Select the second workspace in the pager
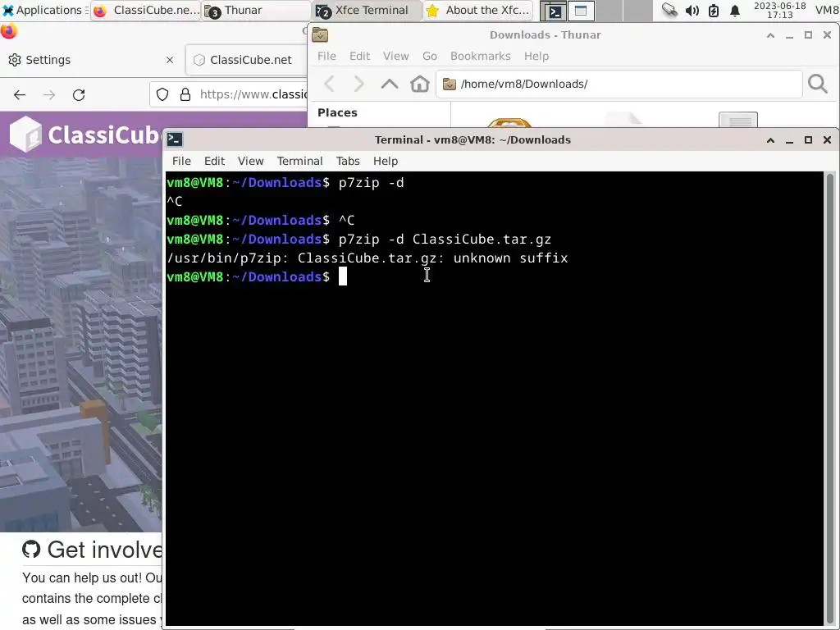The image size is (840, 630). (x=582, y=11)
